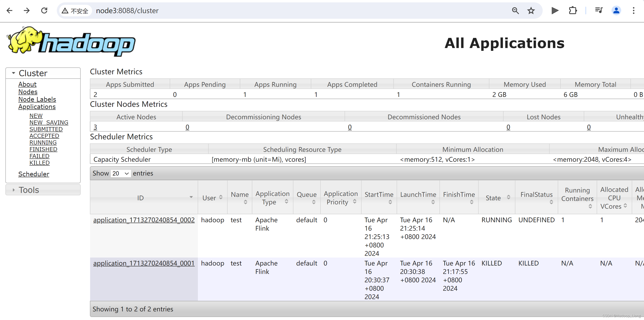The height and width of the screenshot is (320, 644).
Task: Reload the page with refresh icon
Action: [44, 11]
